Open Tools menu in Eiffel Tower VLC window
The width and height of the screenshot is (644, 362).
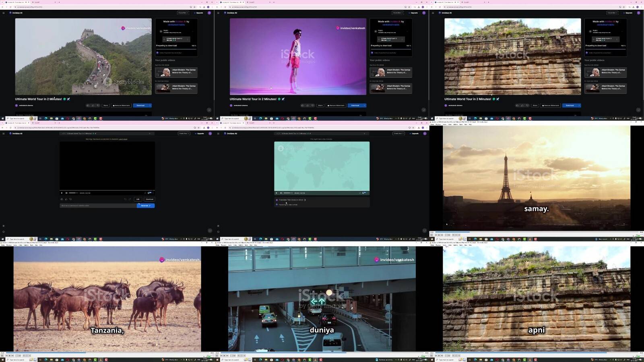coord(461,124)
